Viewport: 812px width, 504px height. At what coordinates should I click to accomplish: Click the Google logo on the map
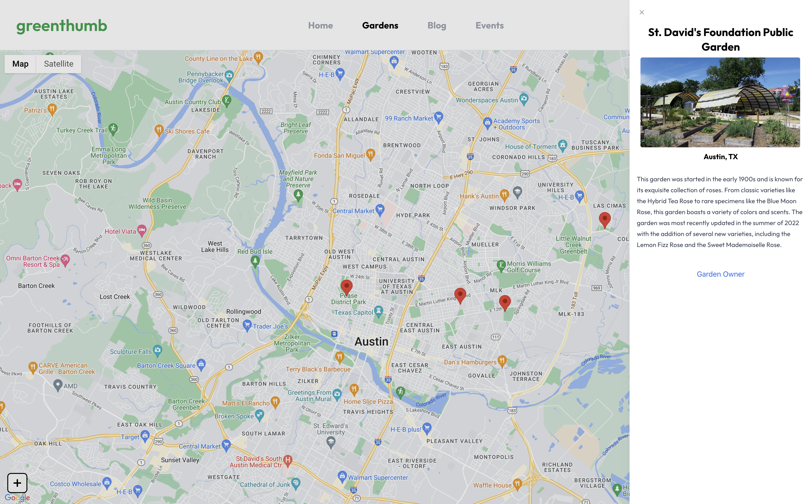tap(17, 498)
